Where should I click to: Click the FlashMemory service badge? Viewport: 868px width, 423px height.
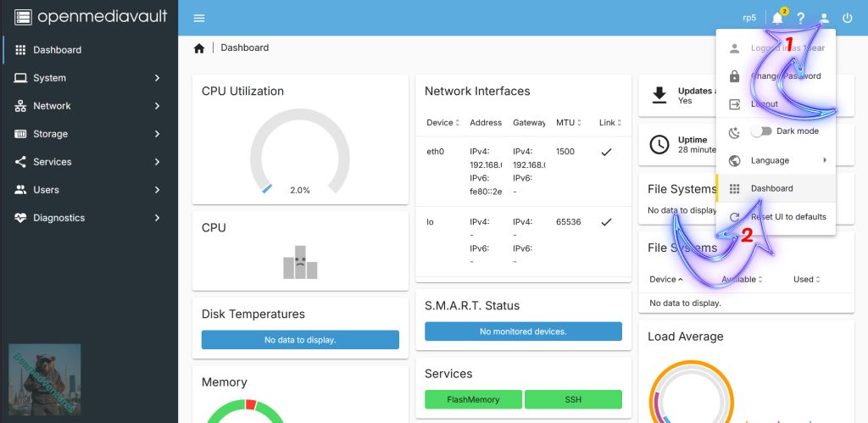pos(473,399)
